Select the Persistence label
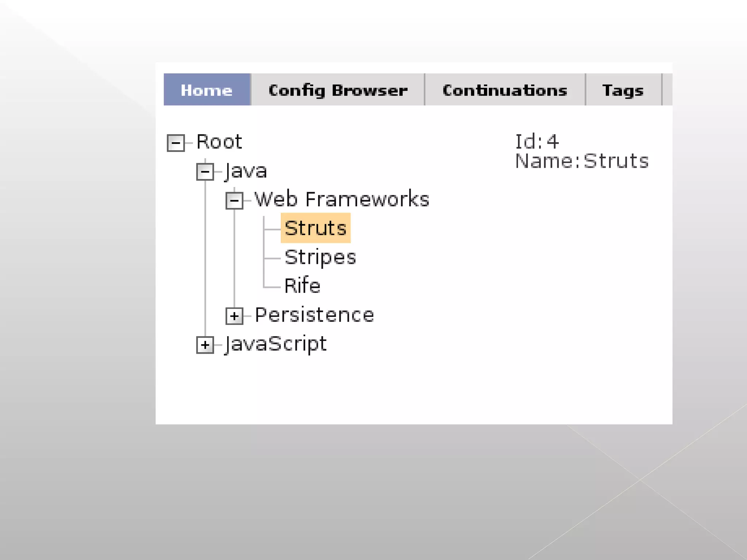The image size is (747, 560). coord(314,315)
